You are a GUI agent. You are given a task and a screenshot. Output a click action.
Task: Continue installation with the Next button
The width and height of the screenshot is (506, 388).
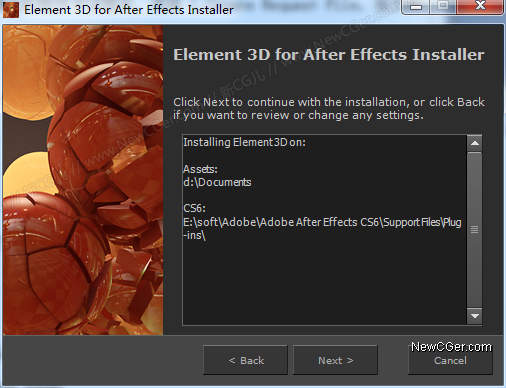[335, 360]
